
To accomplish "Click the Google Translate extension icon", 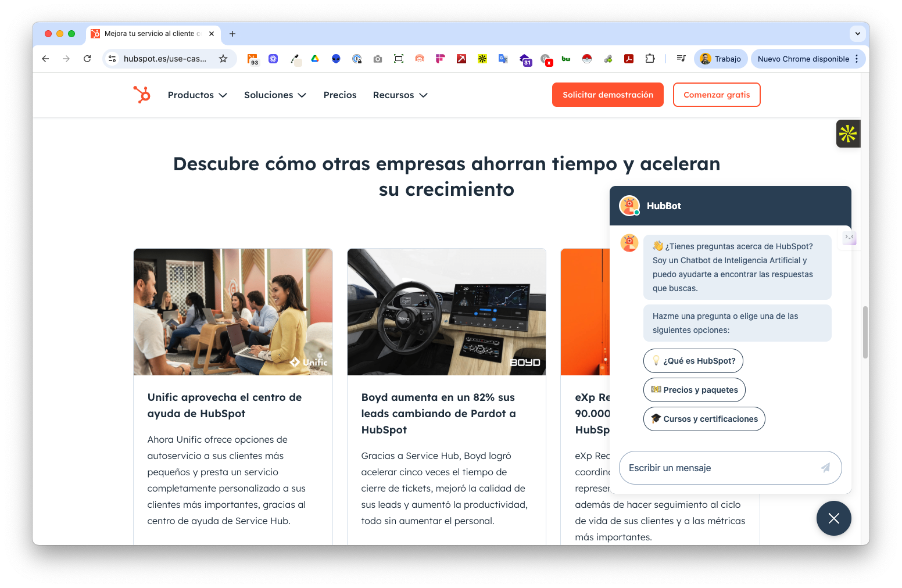I will (503, 59).
